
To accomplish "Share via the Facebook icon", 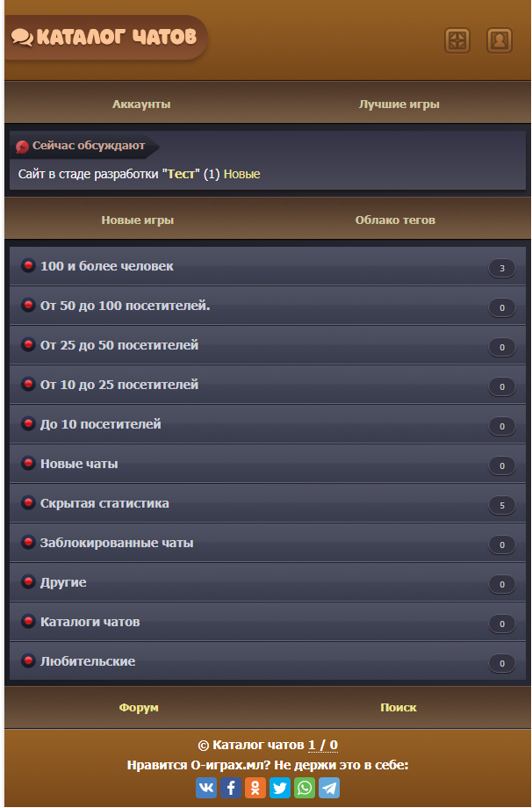I will 231,788.
